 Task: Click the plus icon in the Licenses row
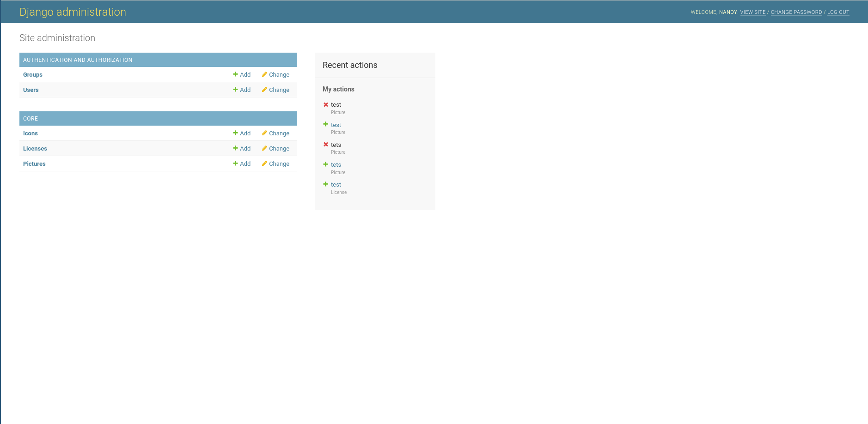pyautogui.click(x=235, y=148)
